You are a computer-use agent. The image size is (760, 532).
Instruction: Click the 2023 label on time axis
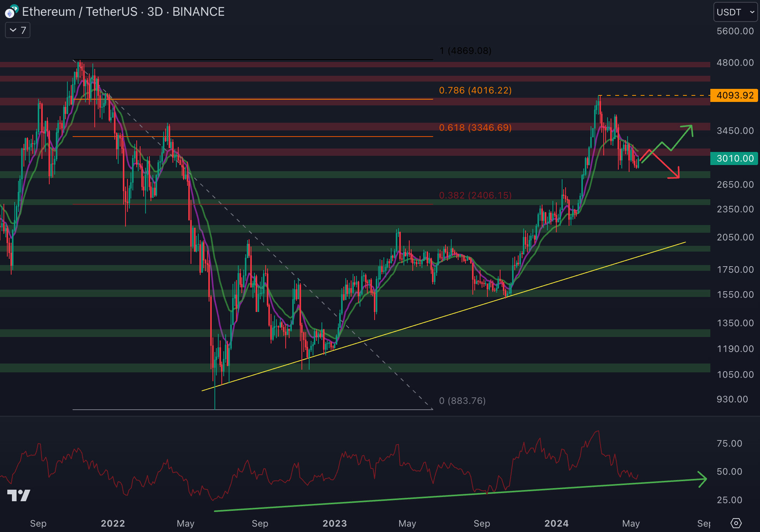pyautogui.click(x=335, y=523)
